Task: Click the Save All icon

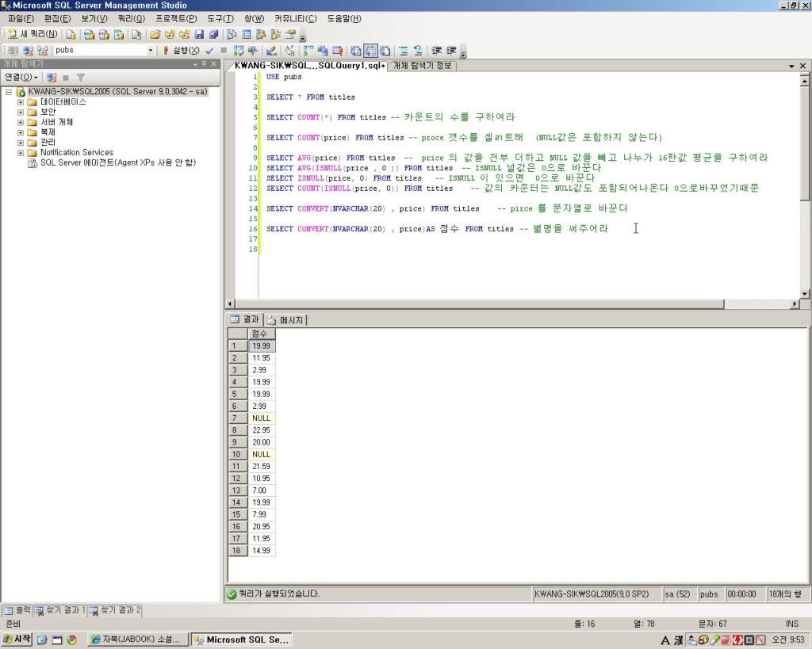Action: pos(214,35)
